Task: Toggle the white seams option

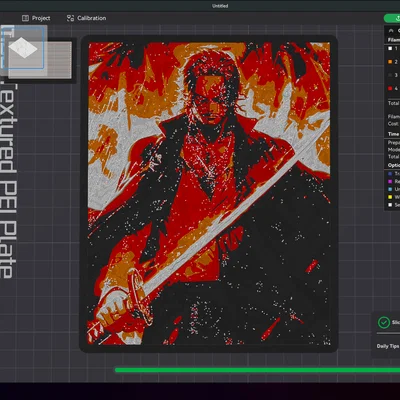Action: [x=390, y=205]
